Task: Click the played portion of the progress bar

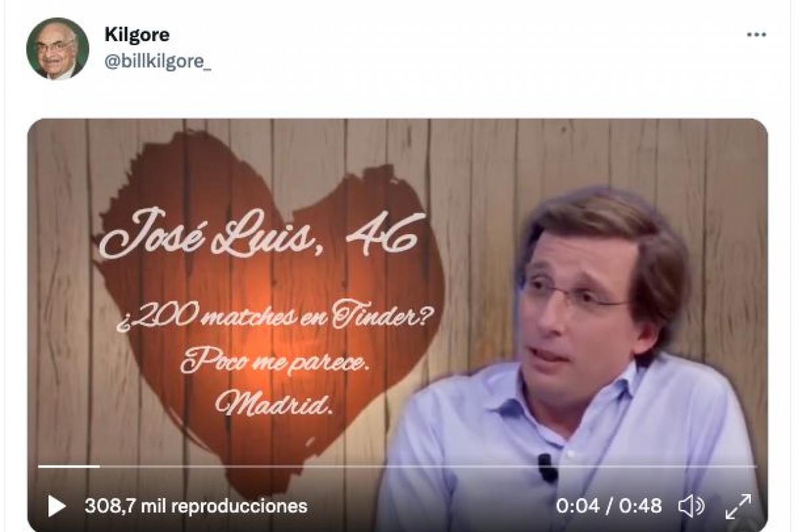Action: tap(68, 466)
